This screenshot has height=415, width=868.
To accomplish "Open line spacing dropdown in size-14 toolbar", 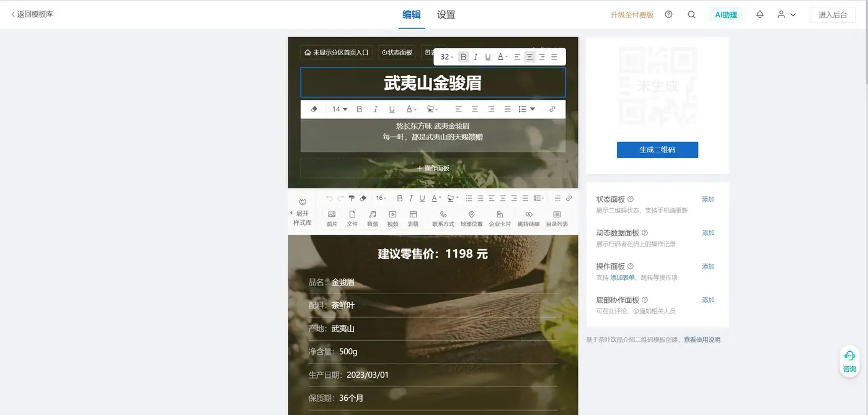I will pos(526,109).
